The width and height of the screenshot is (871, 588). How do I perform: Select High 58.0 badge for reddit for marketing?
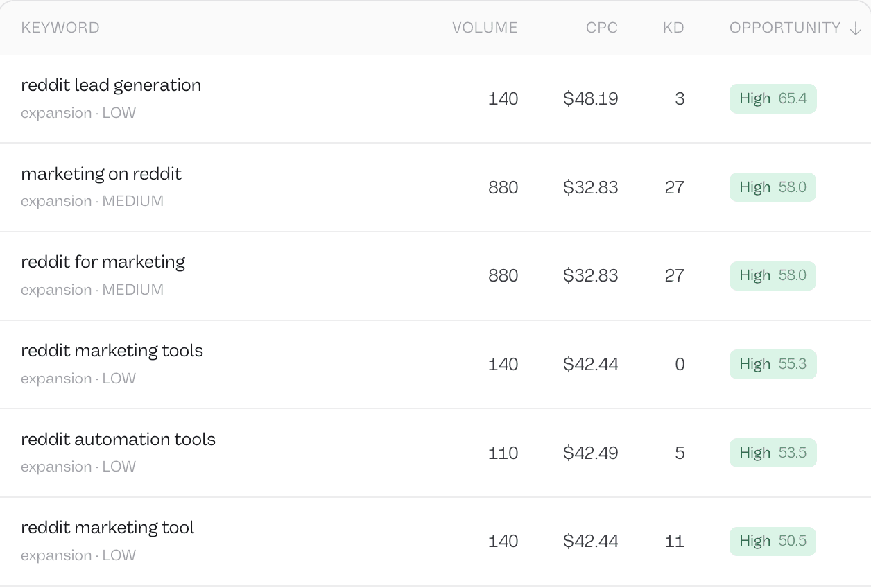pyautogui.click(x=773, y=275)
